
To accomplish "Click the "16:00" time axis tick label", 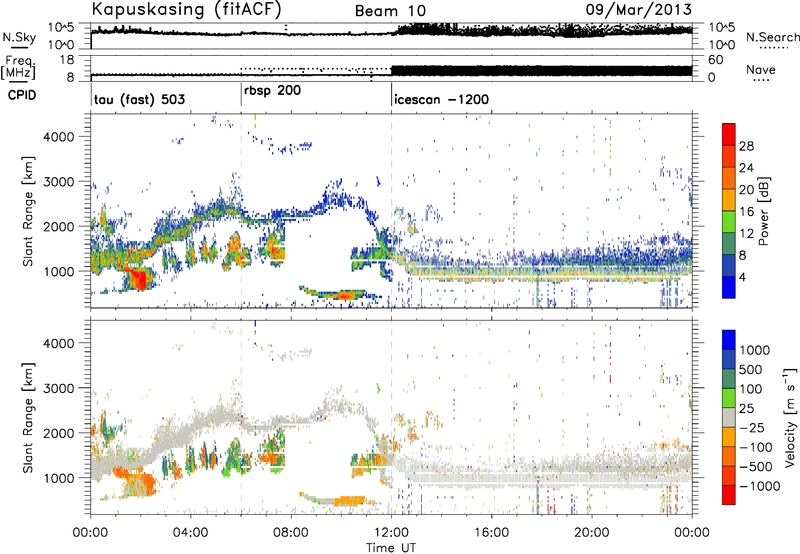I will [491, 533].
